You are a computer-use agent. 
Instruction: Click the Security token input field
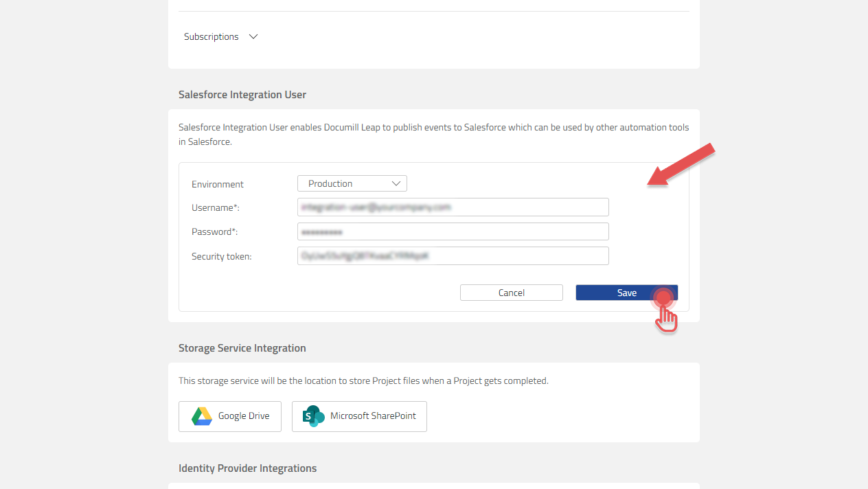[453, 255]
